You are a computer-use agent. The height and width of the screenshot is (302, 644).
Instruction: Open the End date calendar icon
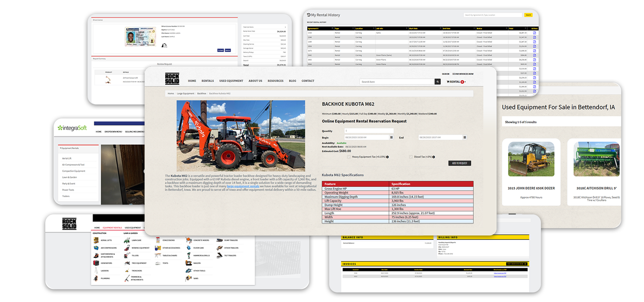[x=465, y=137]
